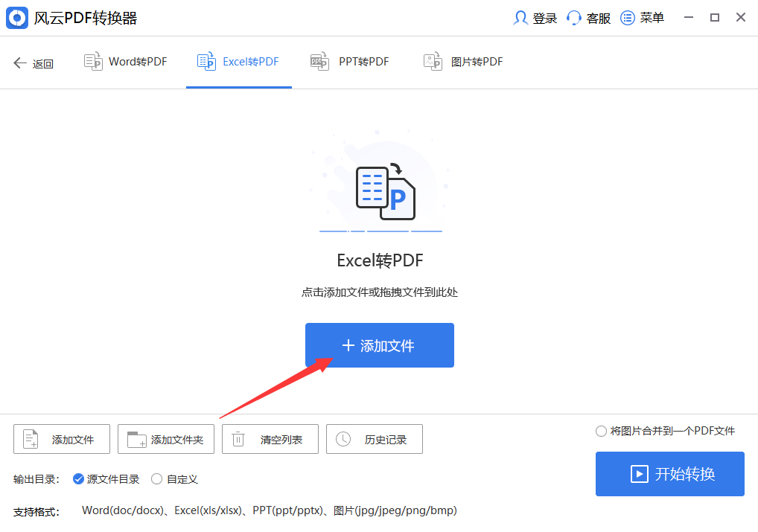Select the Excel转PDF tab label
This screenshot has height=532, width=758.
[251, 62]
